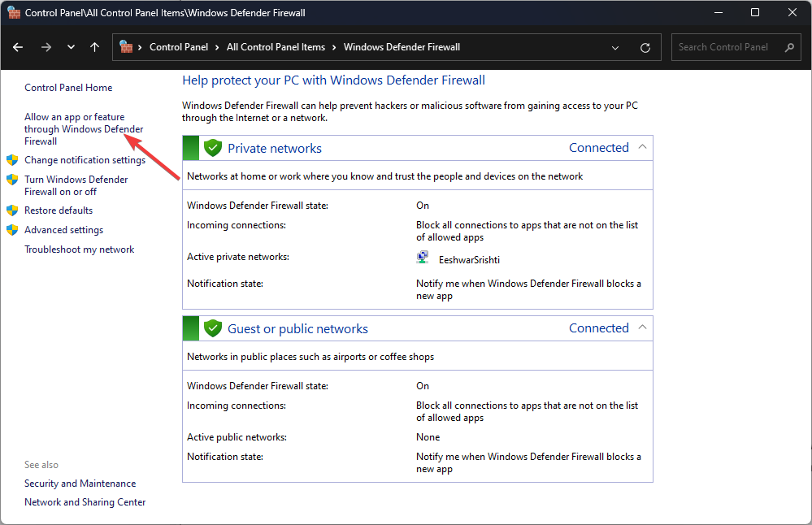Click the firewall icon in the address bar
This screenshot has height=525, width=812.
127,47
